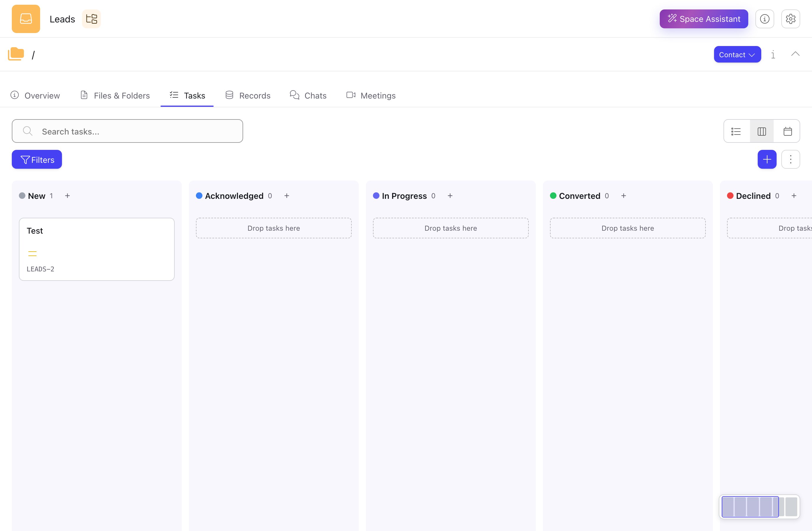Click the Acknowledged drop tasks area
This screenshot has height=531, width=812.
click(274, 228)
